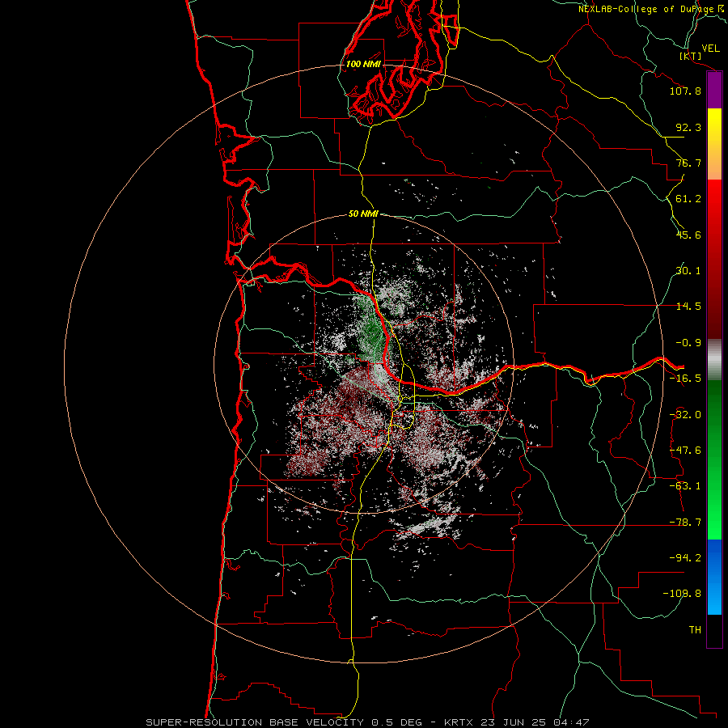
Task: Click the purple segment of the color bar
Action: 714,91
